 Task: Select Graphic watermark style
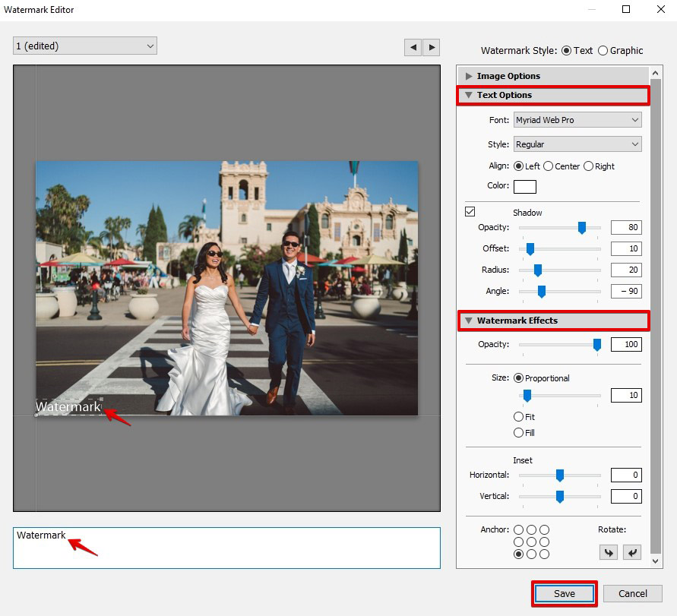pyautogui.click(x=603, y=51)
